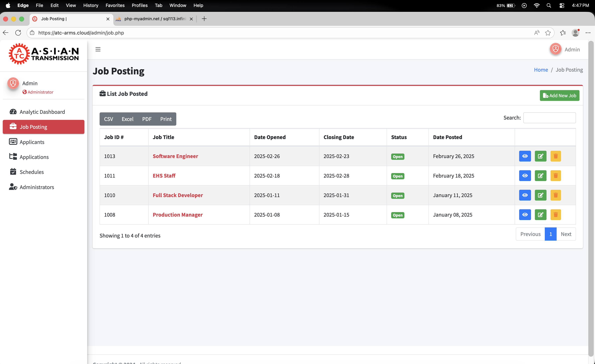Delete the Full Stack Developer job
595x364 pixels.
pos(555,195)
